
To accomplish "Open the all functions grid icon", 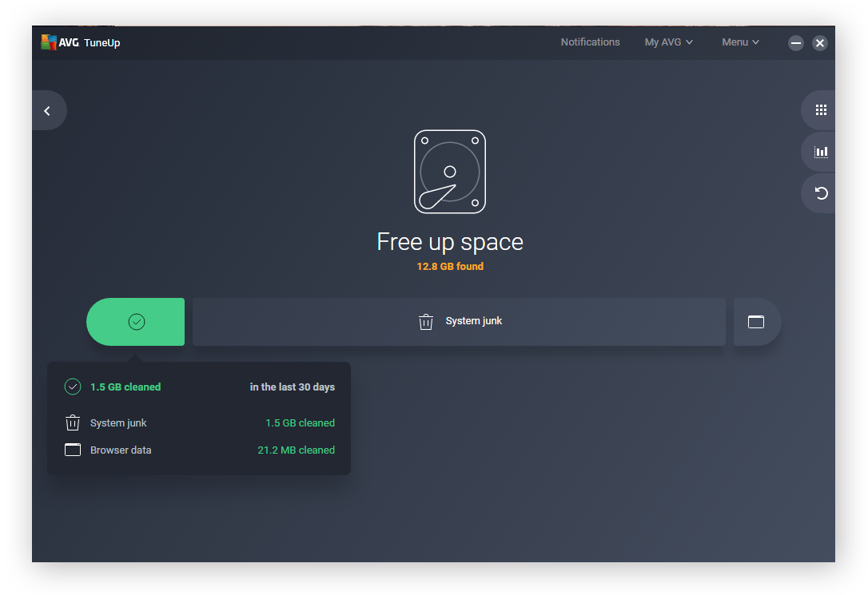I will pos(820,110).
